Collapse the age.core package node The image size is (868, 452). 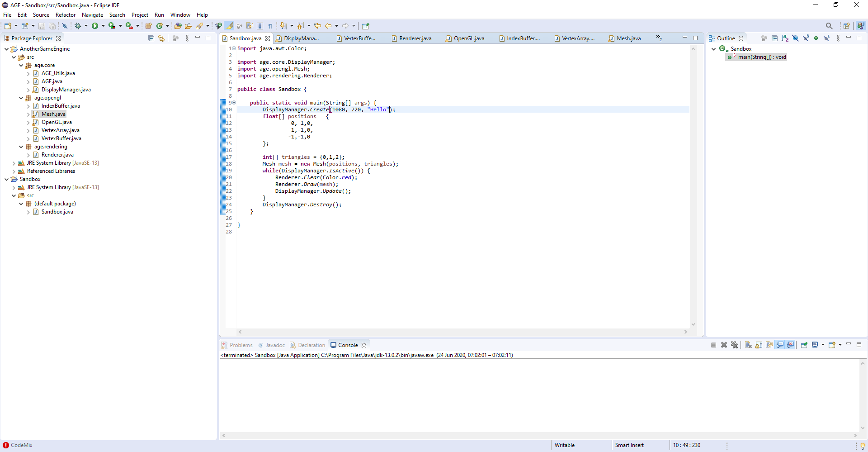point(21,65)
